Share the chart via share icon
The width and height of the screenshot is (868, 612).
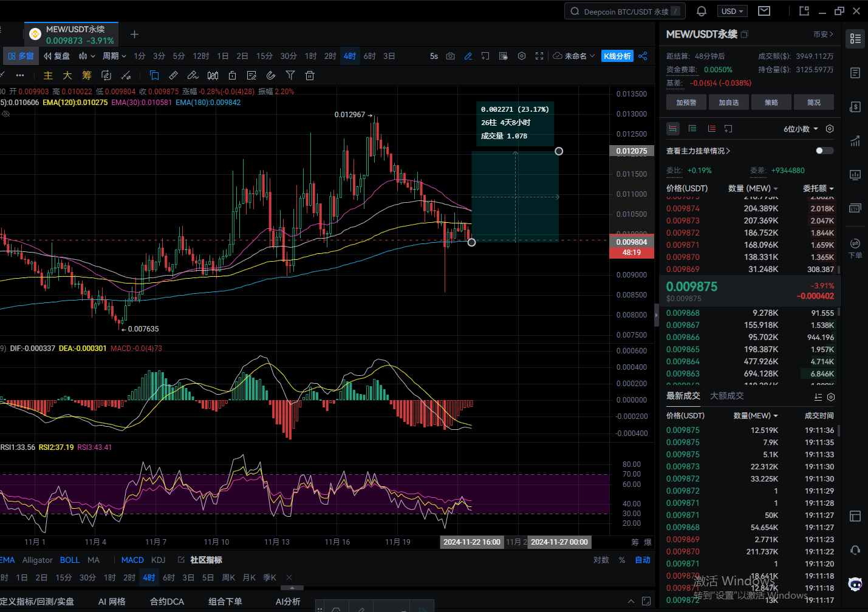[x=643, y=56]
